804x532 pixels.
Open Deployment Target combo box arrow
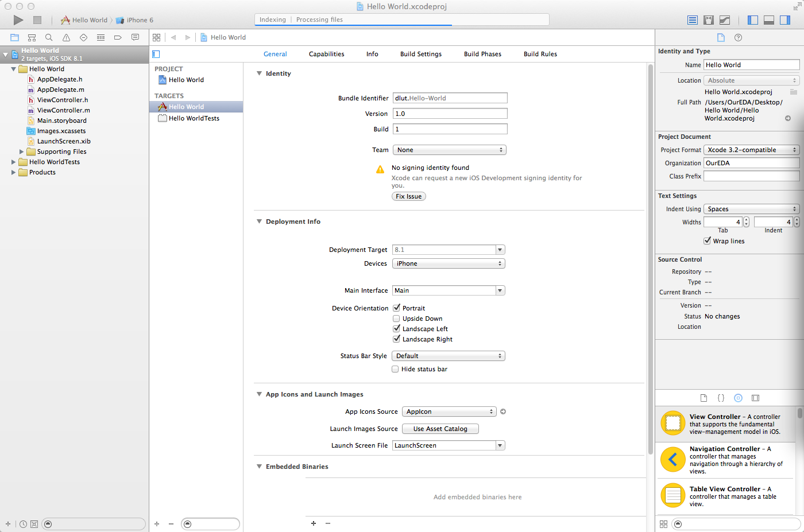[x=500, y=250]
